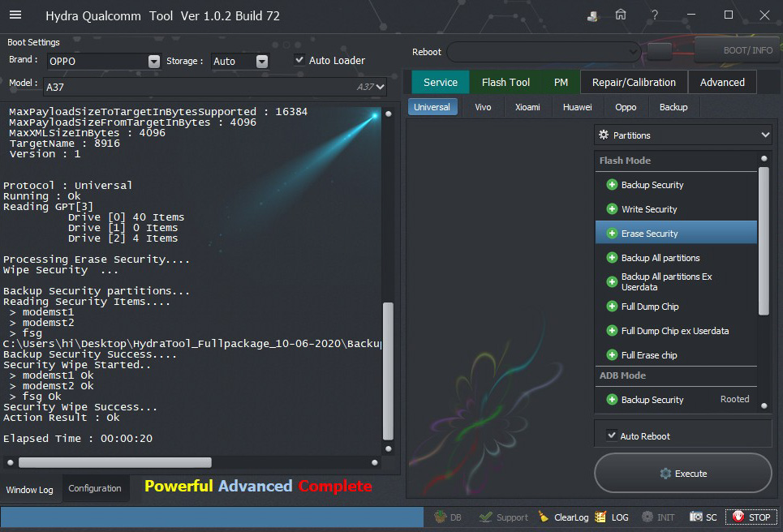Click the 'Protocol : Universal' log line
This screenshot has width=783, height=532.
click(67, 185)
